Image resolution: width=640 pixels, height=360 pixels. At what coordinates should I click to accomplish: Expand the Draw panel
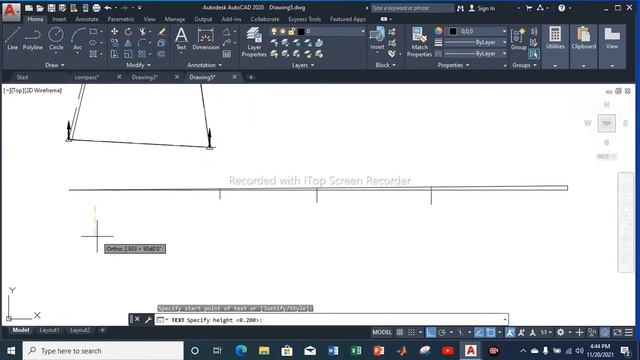pyautogui.click(x=55, y=65)
